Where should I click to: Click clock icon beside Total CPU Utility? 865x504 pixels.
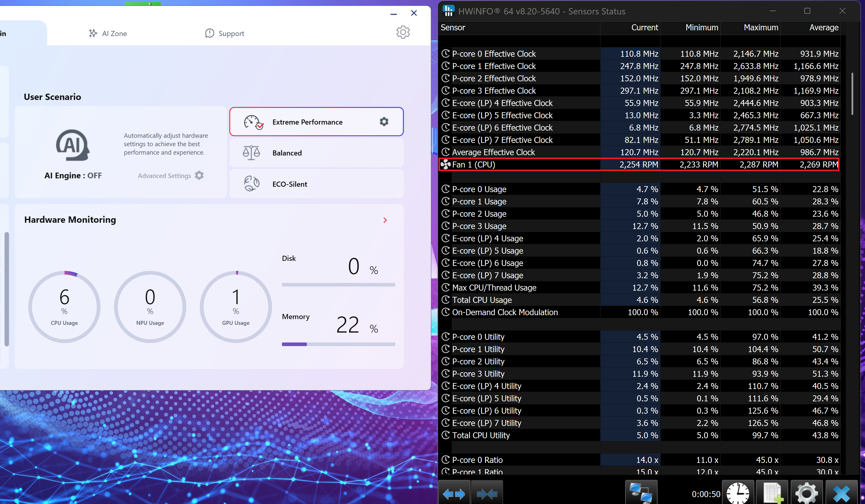445,435
